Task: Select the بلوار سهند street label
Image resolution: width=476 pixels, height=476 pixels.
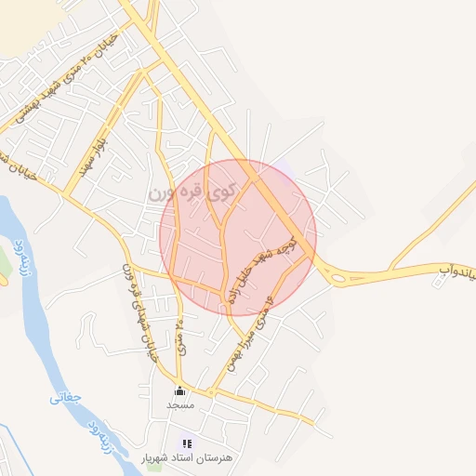Action: (93, 157)
